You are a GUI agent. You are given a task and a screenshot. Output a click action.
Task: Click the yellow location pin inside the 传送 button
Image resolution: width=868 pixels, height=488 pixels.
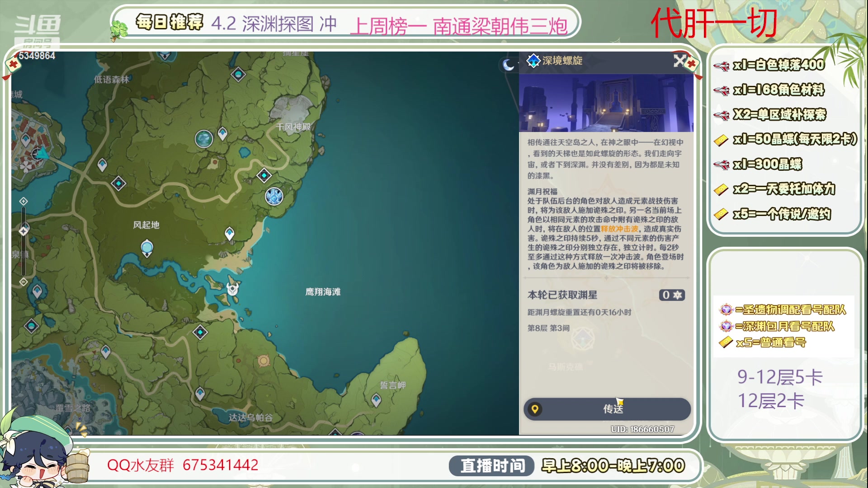tap(536, 409)
